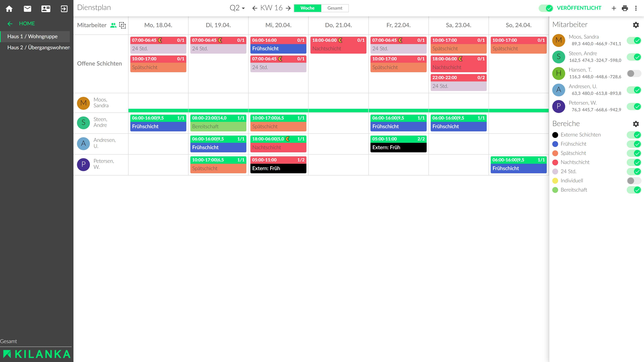Enable the Hansen, T. employee toggle
644x362 pixels.
tap(634, 73)
